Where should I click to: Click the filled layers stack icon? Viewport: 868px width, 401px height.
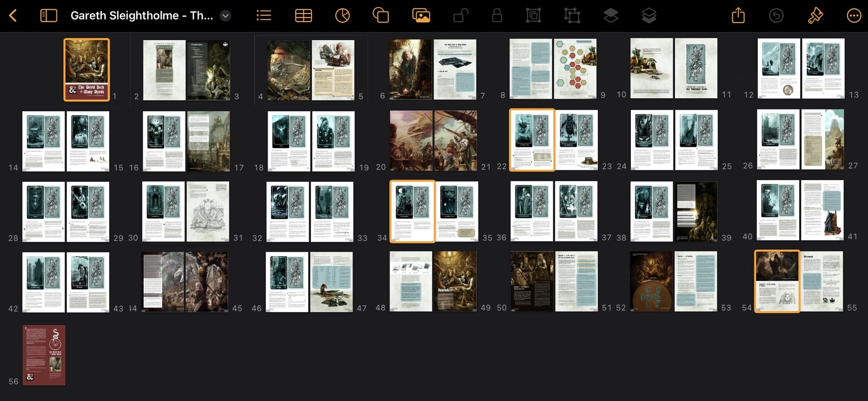point(611,16)
